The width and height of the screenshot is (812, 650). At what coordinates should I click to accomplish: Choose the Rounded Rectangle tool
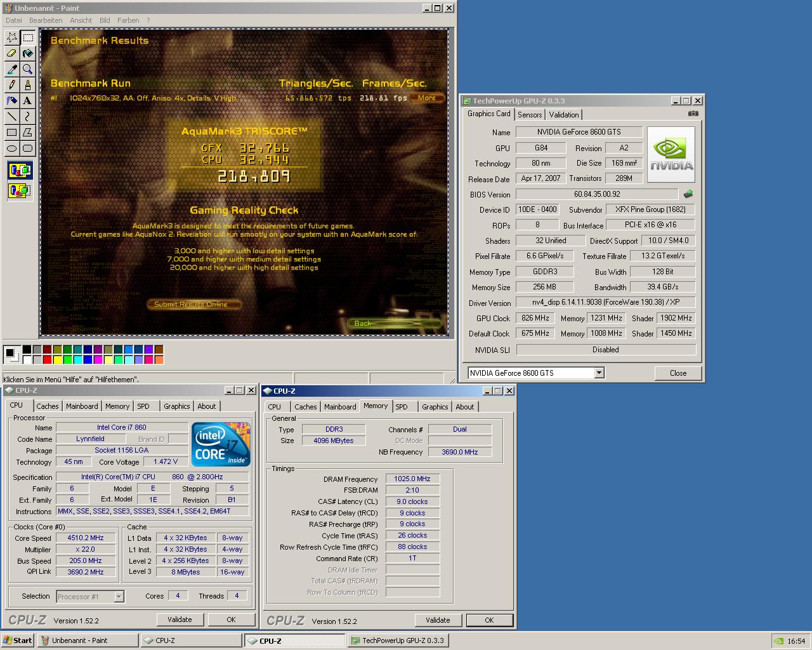coord(28,149)
